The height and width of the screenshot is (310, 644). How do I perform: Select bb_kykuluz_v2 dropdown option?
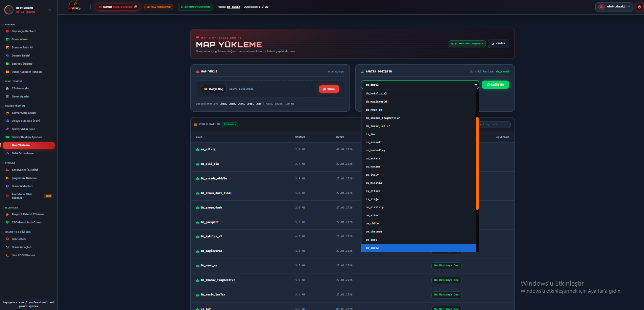tap(419, 93)
